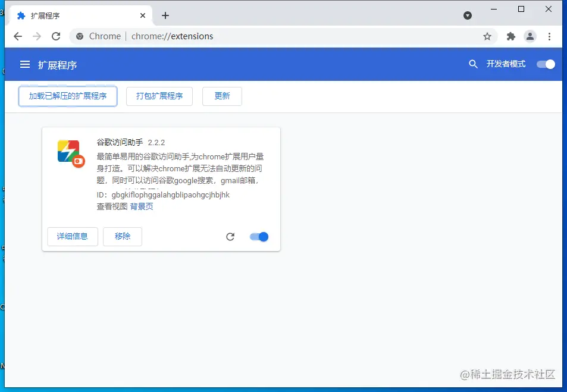Minimize the Chrome window
Screen dimensions: 567x392
(x=494, y=9)
